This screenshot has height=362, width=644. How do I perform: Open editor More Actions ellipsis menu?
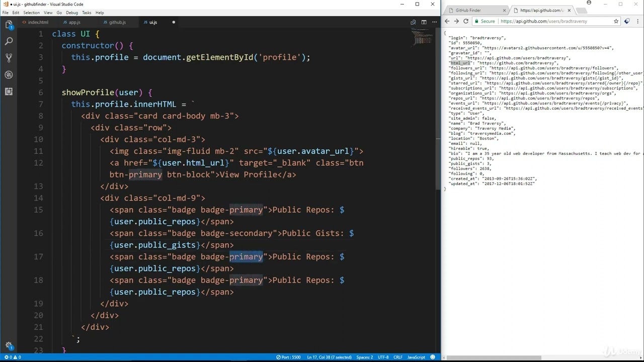434,22
